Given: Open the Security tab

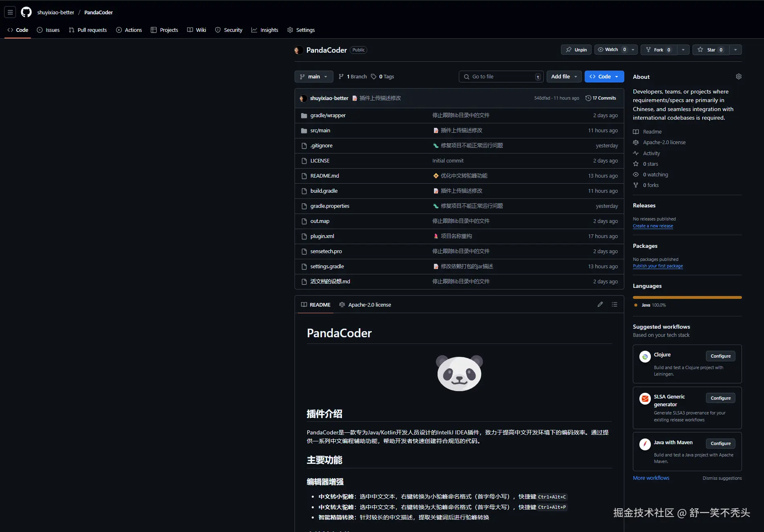Looking at the screenshot, I should click(x=229, y=30).
